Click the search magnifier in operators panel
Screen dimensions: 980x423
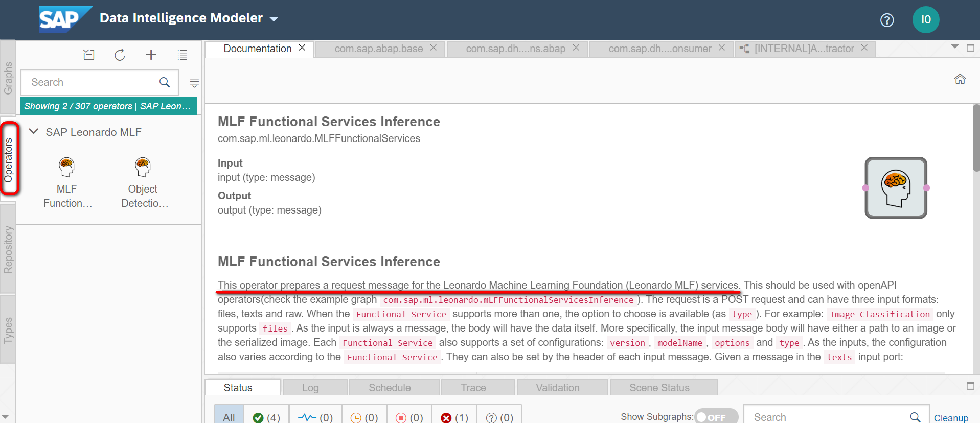[x=165, y=82]
